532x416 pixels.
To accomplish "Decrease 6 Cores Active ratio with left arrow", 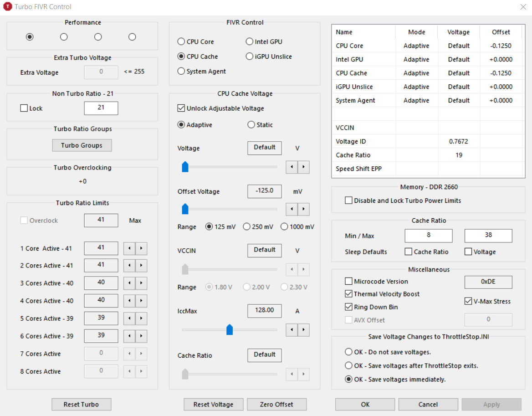I will click(129, 336).
